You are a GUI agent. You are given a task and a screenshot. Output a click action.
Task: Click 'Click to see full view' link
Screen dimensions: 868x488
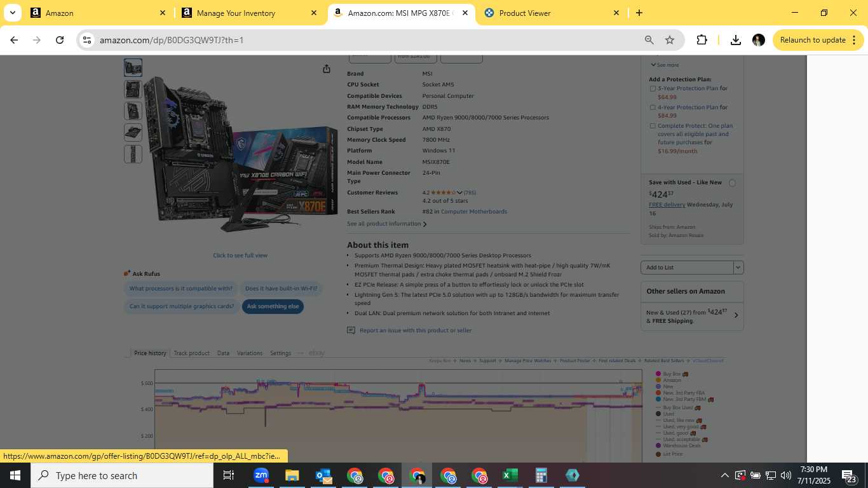pyautogui.click(x=240, y=255)
